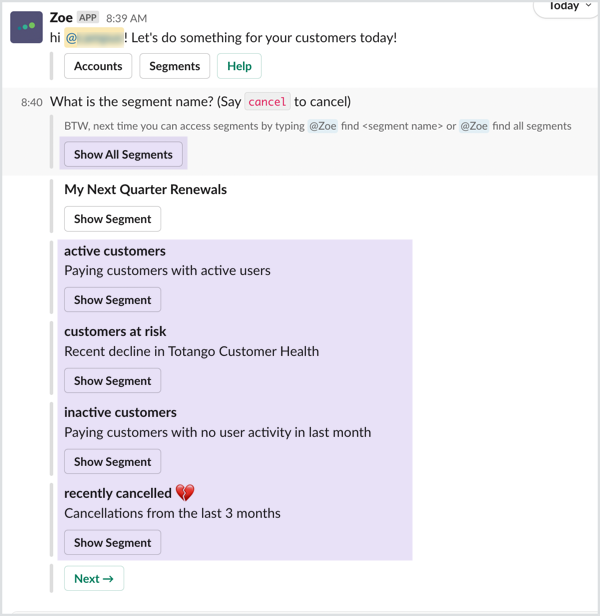600x616 pixels.
Task: Click the first @Zoe mention in tip
Action: pyautogui.click(x=323, y=126)
